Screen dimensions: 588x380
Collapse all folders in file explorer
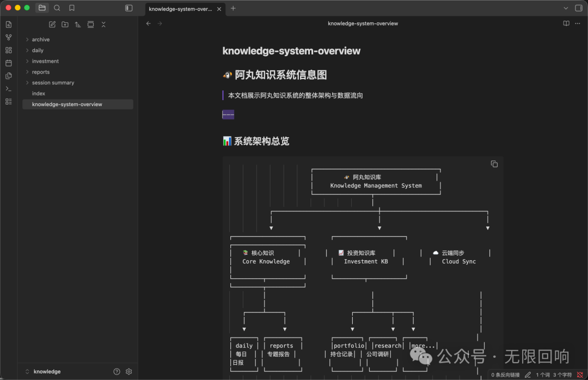click(x=103, y=24)
